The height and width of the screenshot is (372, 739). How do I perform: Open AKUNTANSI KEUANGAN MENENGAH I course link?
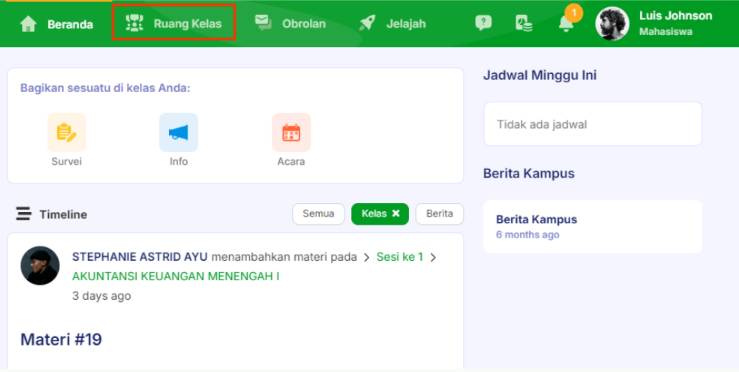[175, 276]
